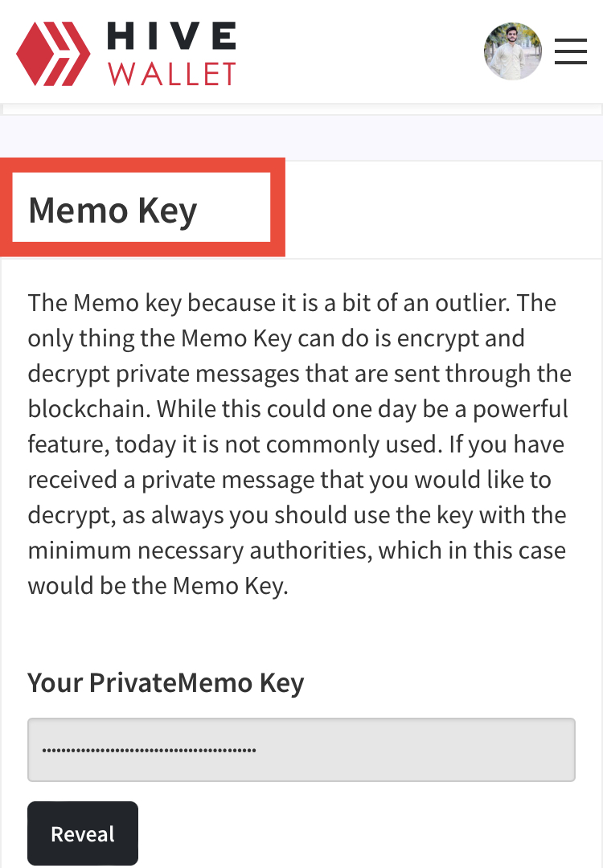The height and width of the screenshot is (868, 603).
Task: Reveal the private memo key
Action: pos(83,833)
